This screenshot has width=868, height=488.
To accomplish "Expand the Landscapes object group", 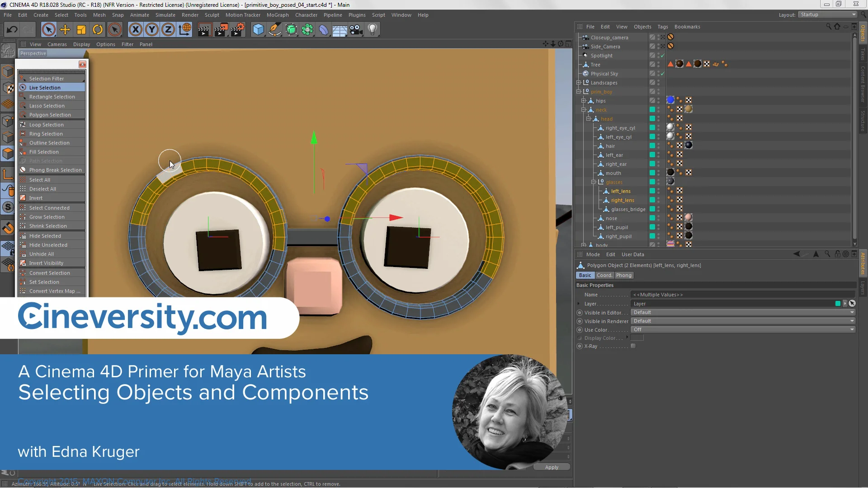I will (578, 83).
